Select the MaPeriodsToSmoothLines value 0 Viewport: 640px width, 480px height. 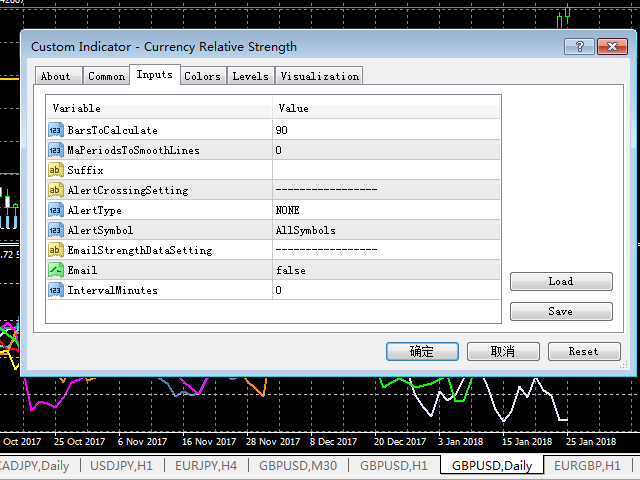(278, 150)
